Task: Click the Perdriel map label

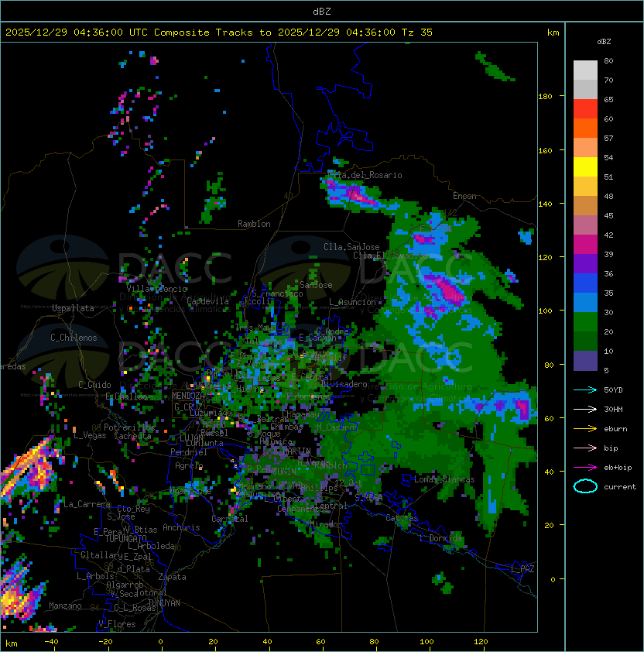Action: [189, 452]
